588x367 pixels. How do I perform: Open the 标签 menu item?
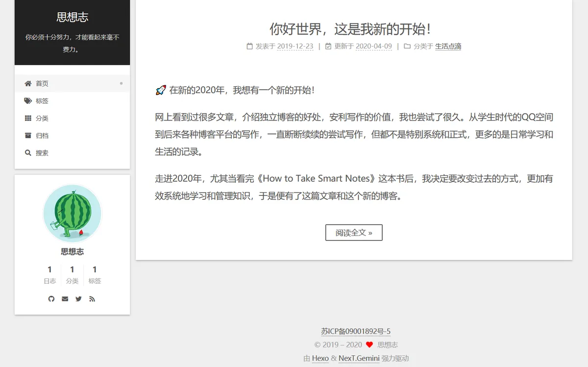tap(42, 101)
